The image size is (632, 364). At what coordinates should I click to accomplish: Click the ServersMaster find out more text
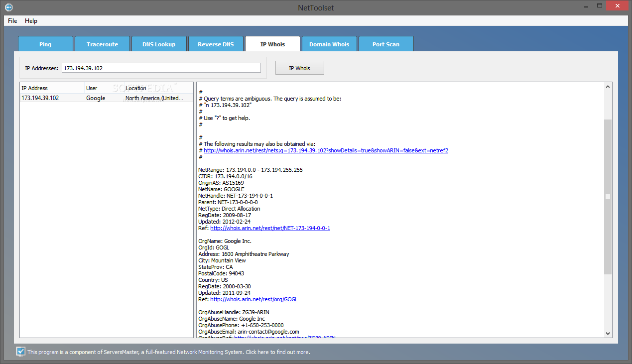(x=169, y=352)
